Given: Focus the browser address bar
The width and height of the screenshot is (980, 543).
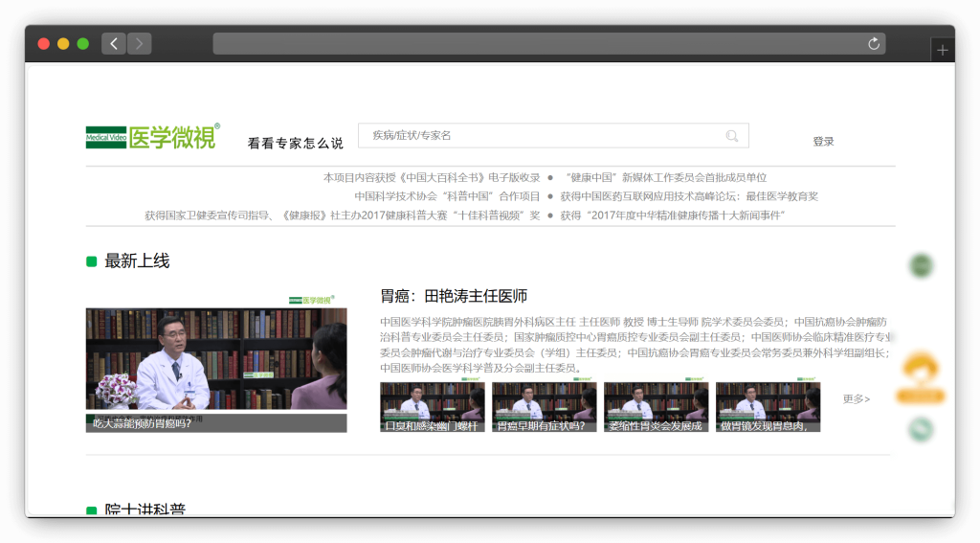Looking at the screenshot, I should click(x=549, y=44).
